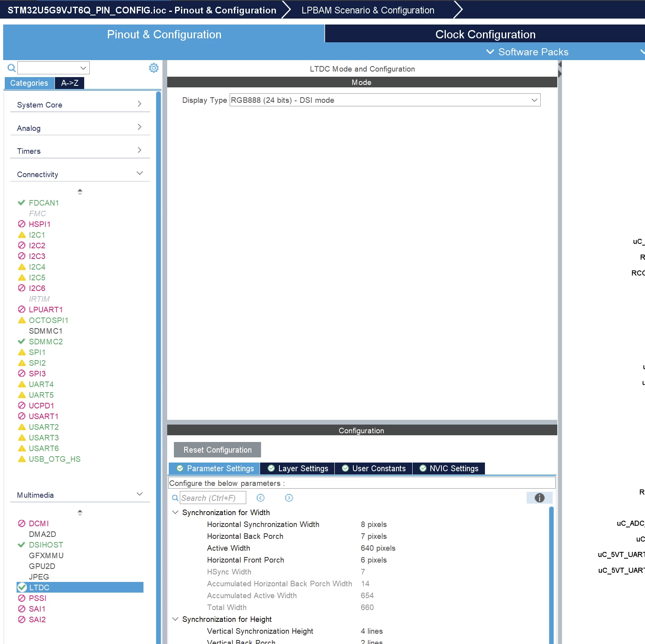Open the parameter info icon
The width and height of the screenshot is (645, 644).
point(539,498)
